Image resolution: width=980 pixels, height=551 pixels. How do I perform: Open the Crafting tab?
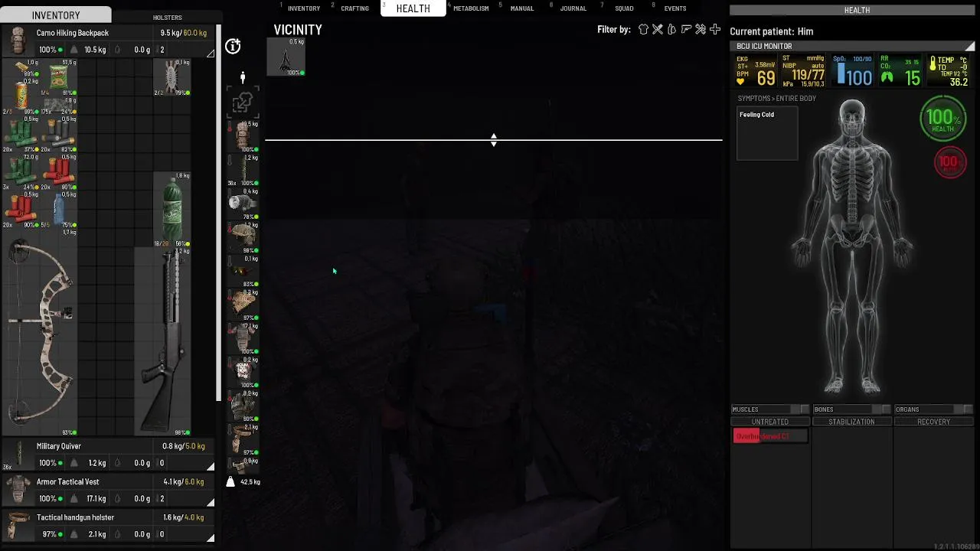tap(354, 8)
